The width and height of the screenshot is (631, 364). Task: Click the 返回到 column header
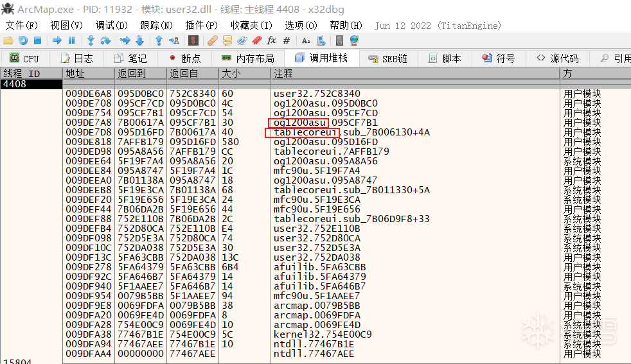[141, 74]
